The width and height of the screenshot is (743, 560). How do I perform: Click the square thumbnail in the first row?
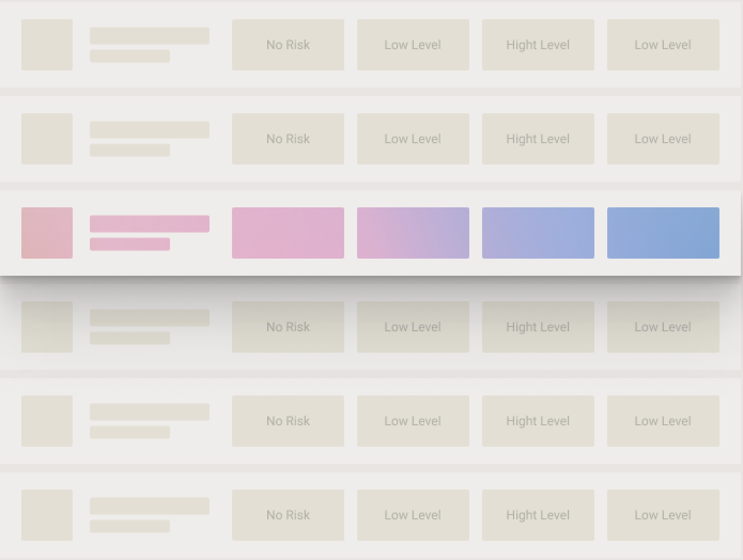pyautogui.click(x=47, y=45)
